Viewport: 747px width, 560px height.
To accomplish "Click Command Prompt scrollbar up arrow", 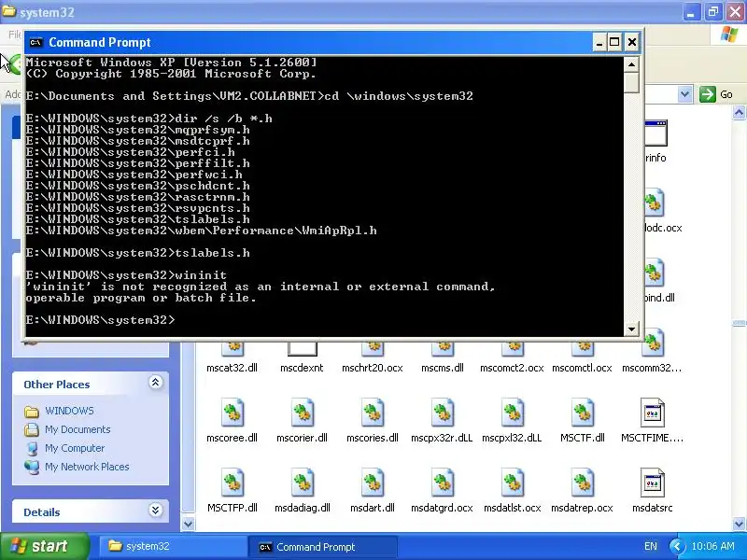I will click(x=631, y=64).
